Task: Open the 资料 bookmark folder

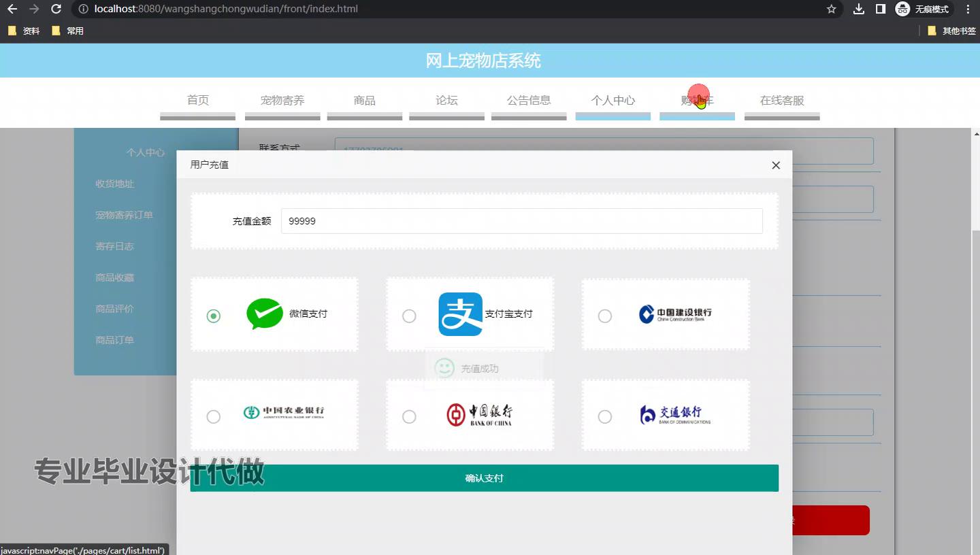Action: point(24,31)
